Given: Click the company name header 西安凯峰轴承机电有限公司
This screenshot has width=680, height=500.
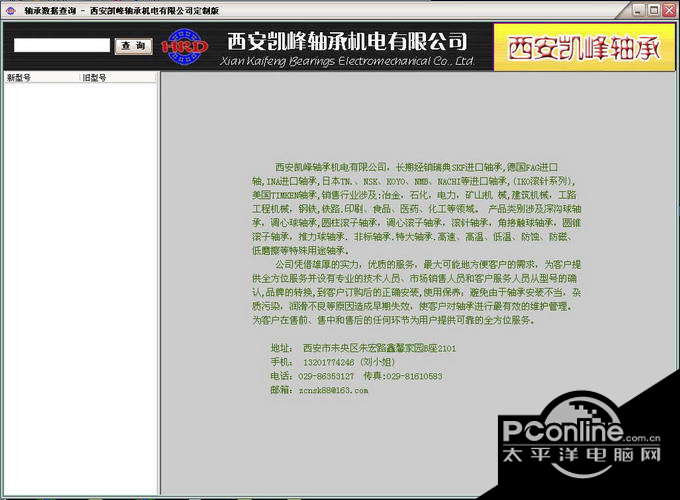Looking at the screenshot, I should 347,42.
